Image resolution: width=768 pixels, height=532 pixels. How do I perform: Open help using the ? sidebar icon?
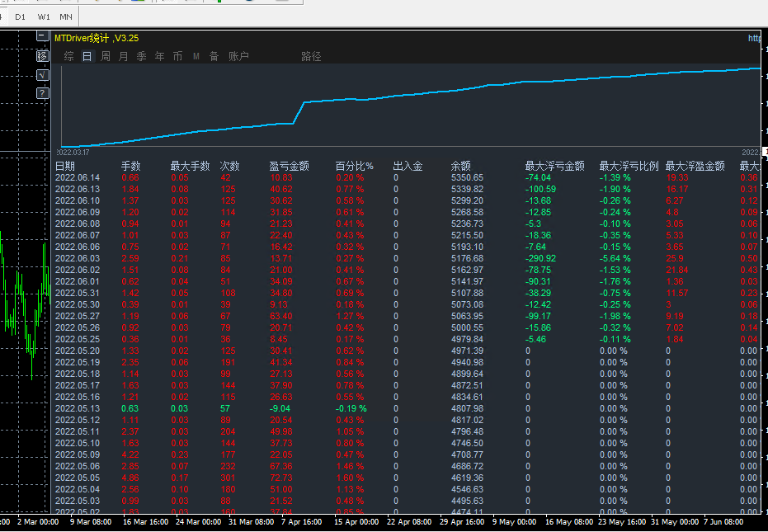[x=42, y=92]
